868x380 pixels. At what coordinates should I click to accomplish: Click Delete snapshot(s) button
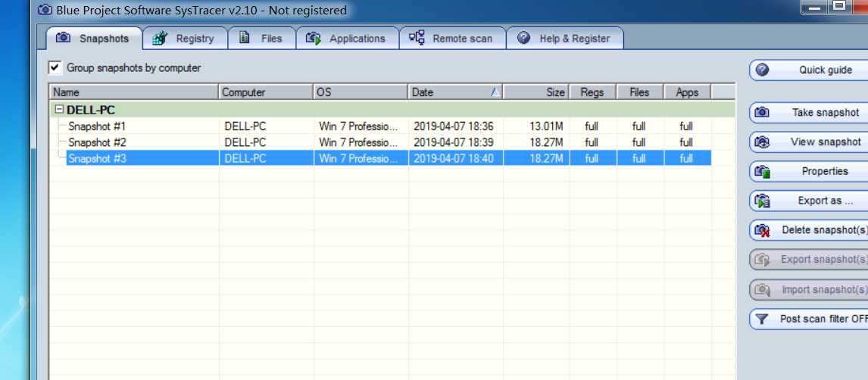click(809, 229)
